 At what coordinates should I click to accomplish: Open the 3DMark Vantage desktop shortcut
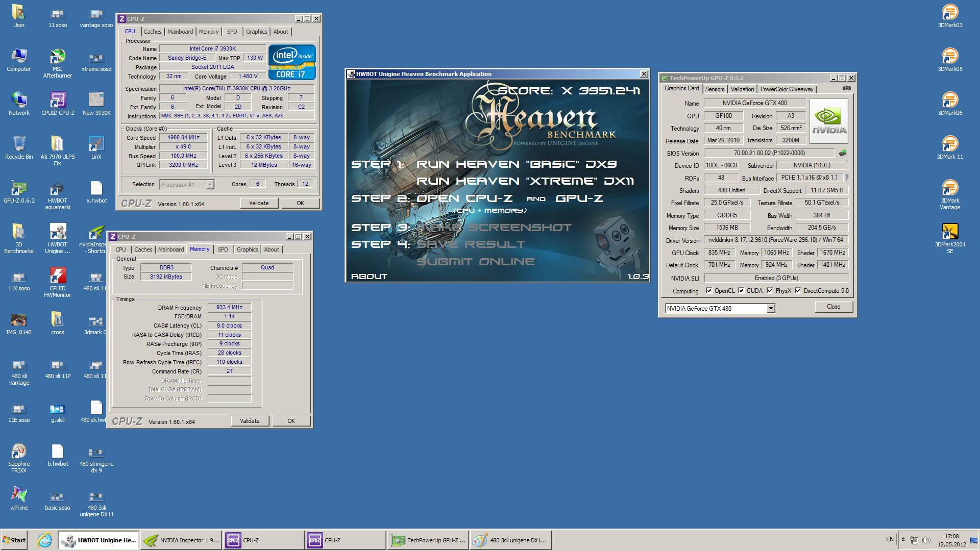(x=950, y=194)
